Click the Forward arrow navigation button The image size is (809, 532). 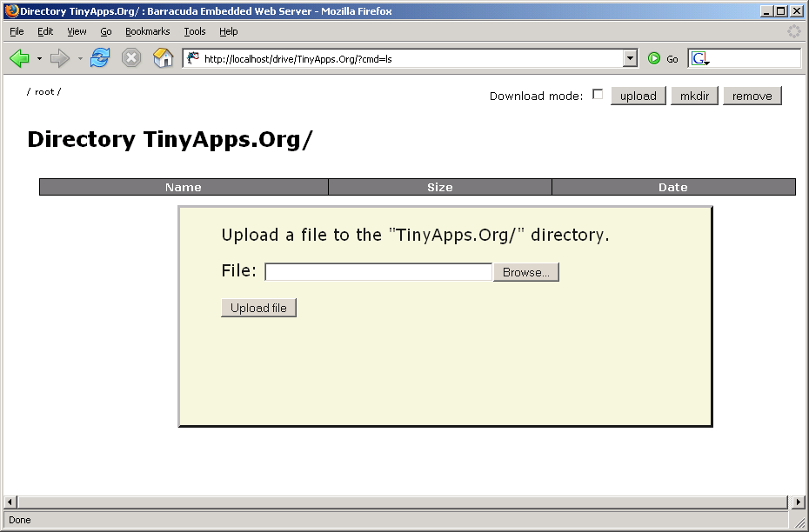[x=59, y=58]
